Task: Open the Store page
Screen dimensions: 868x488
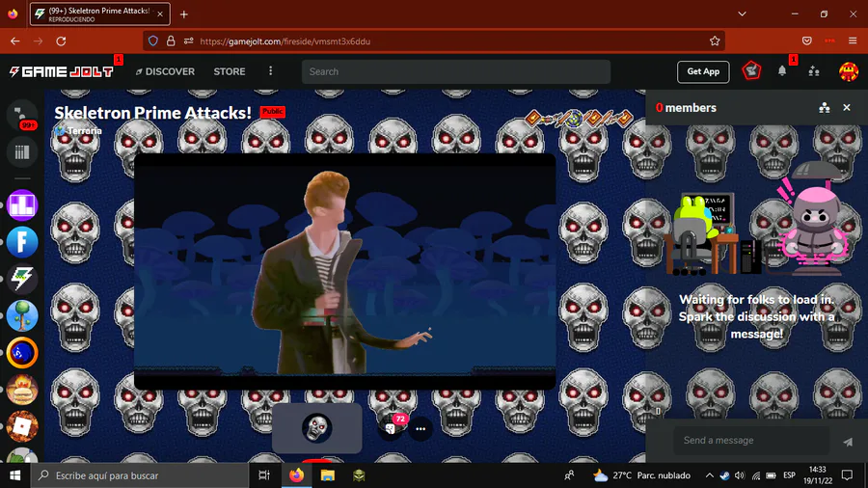Action: [x=230, y=71]
